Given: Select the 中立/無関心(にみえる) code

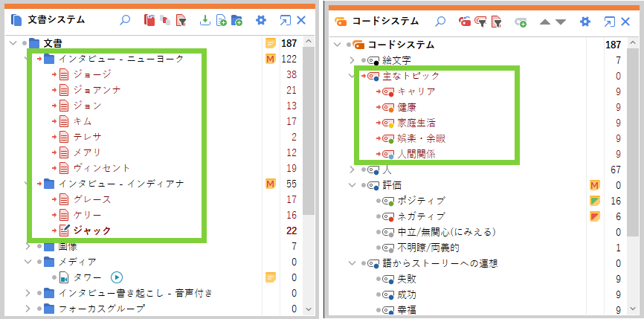Looking at the screenshot, I should (446, 232).
